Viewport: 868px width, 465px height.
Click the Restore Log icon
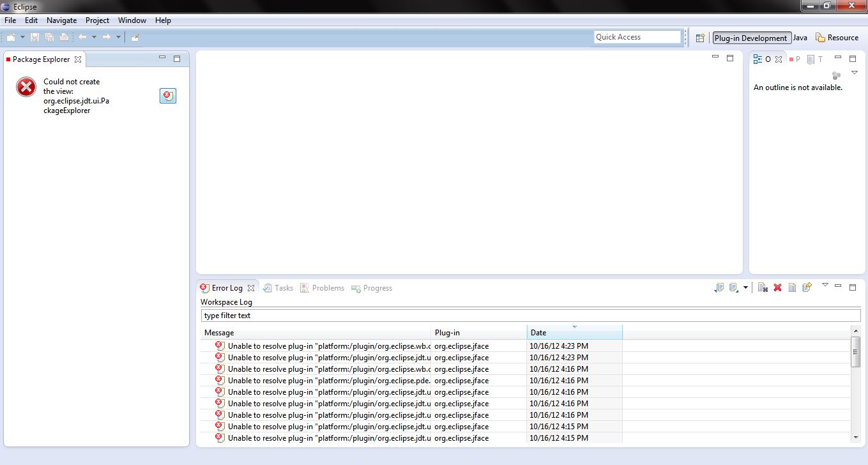tap(807, 287)
